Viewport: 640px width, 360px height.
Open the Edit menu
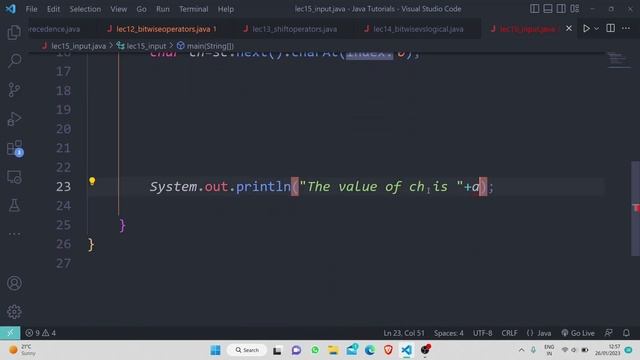53,9
